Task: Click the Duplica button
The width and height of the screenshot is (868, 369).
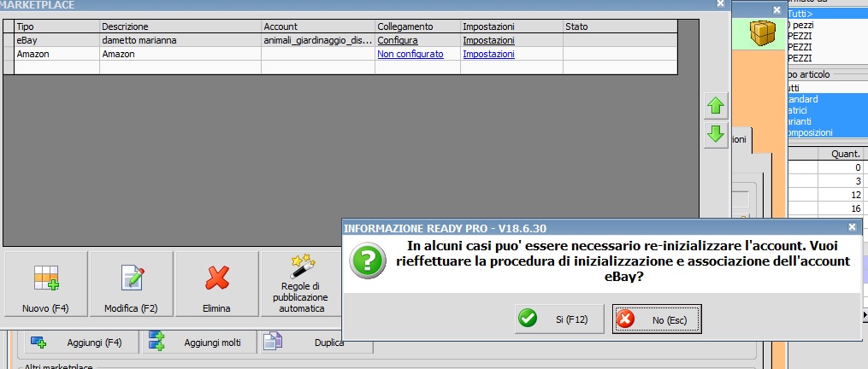Action: click(316, 343)
